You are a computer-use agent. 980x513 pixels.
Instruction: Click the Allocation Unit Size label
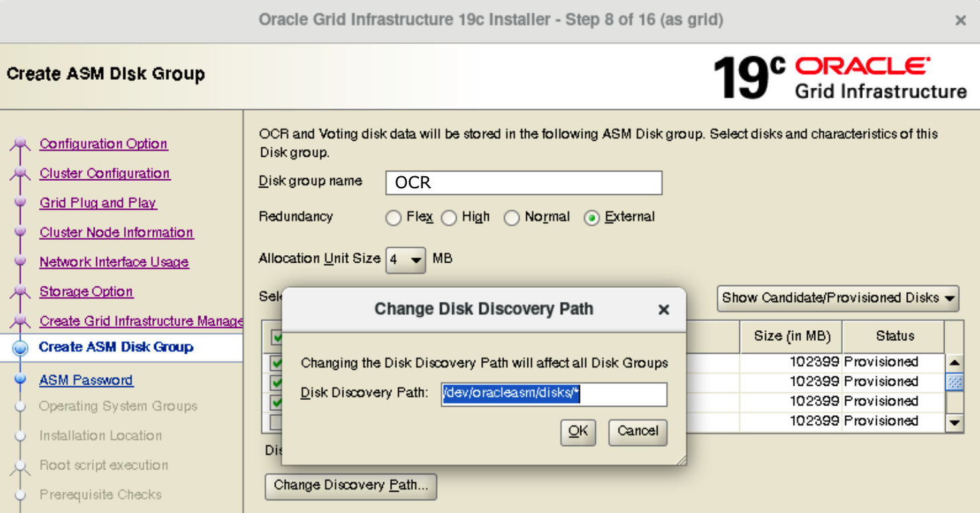coord(320,259)
